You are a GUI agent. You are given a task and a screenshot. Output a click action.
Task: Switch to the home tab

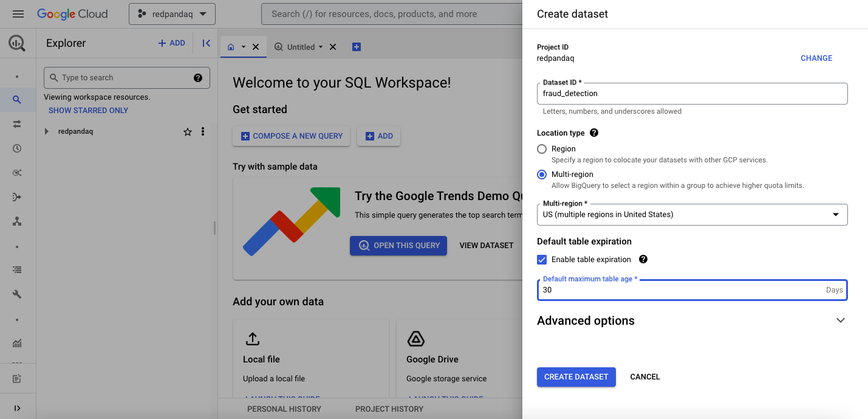[231, 47]
